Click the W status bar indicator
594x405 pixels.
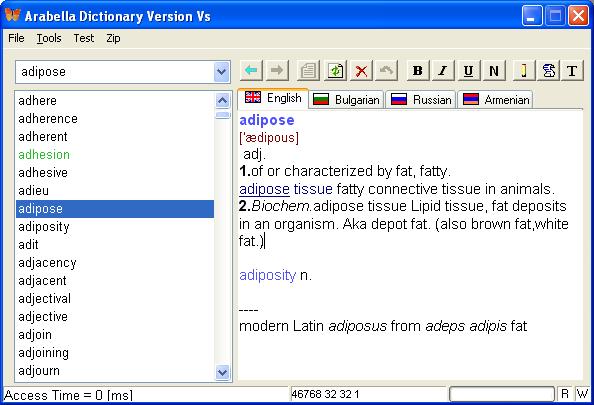point(583,394)
